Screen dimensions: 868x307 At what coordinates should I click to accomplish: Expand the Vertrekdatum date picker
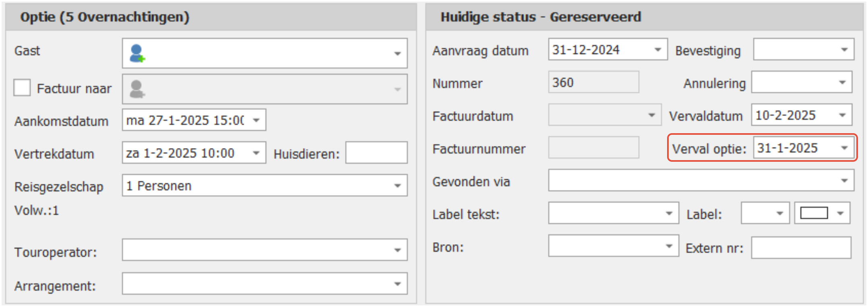pos(256,153)
